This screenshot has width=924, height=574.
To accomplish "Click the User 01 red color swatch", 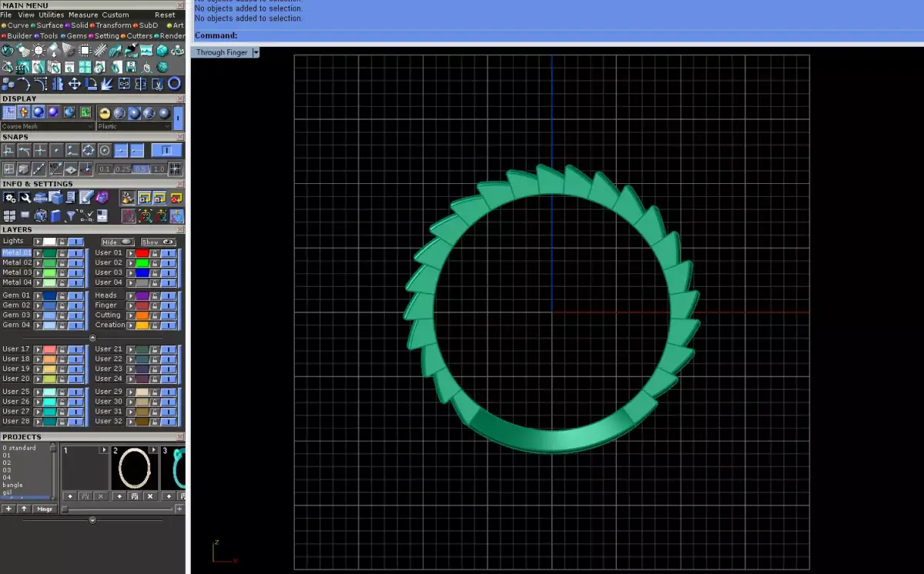I will pos(142,252).
